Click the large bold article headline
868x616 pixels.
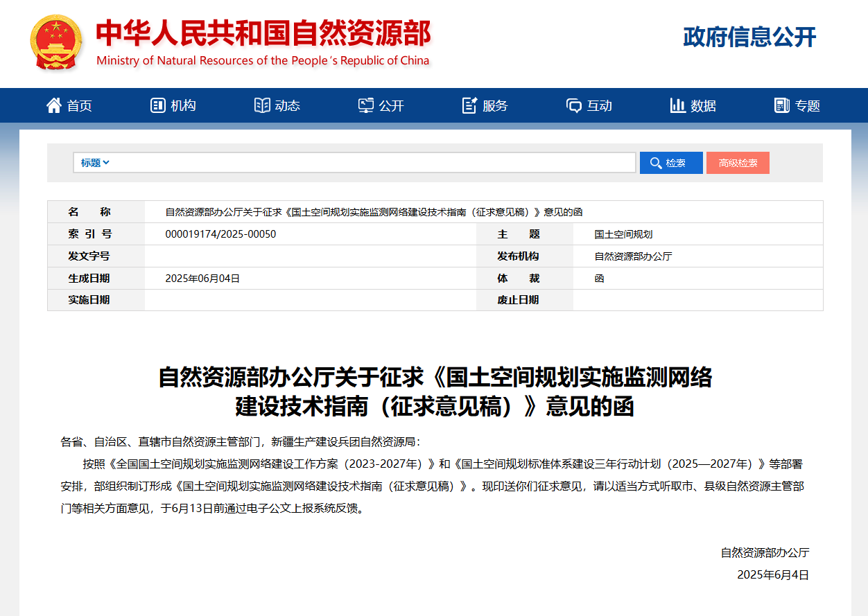pos(435,391)
